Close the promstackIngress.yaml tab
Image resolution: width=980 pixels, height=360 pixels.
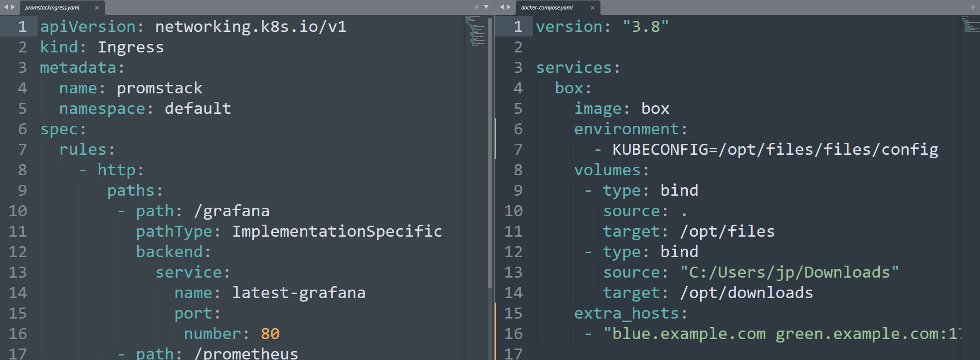click(x=97, y=7)
